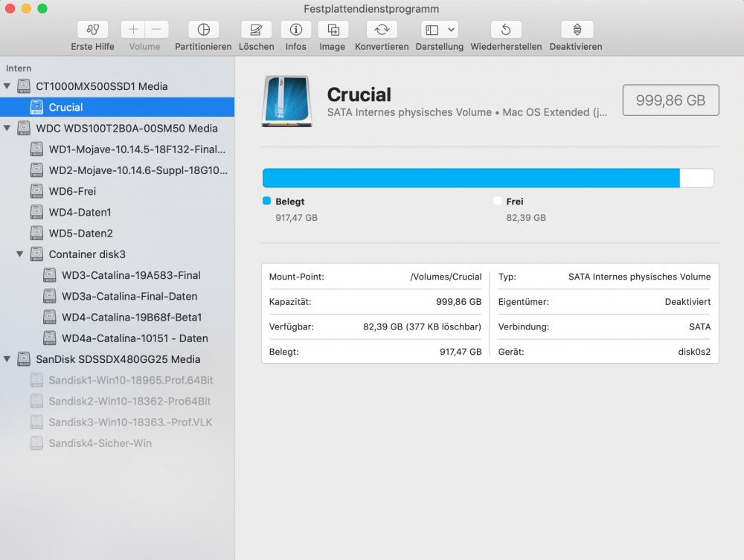Image resolution: width=744 pixels, height=560 pixels.
Task: Select the CT1000MX500SSD1 Media drive
Action: pyautogui.click(x=118, y=86)
